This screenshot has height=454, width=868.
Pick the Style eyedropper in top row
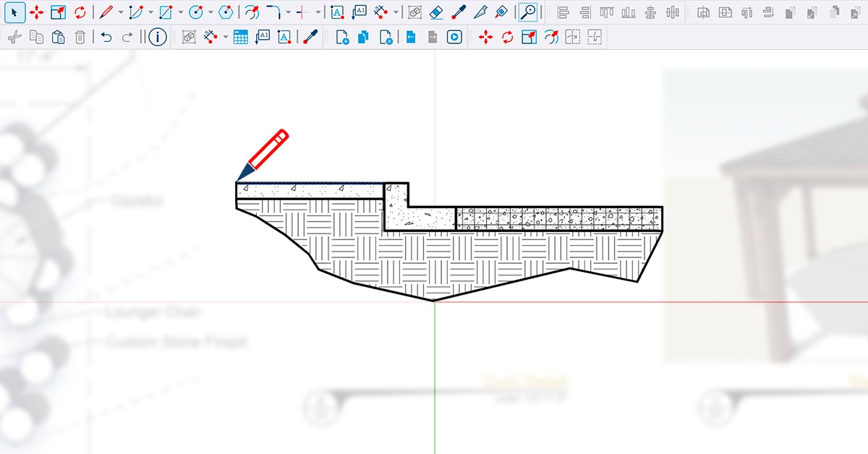(x=458, y=12)
